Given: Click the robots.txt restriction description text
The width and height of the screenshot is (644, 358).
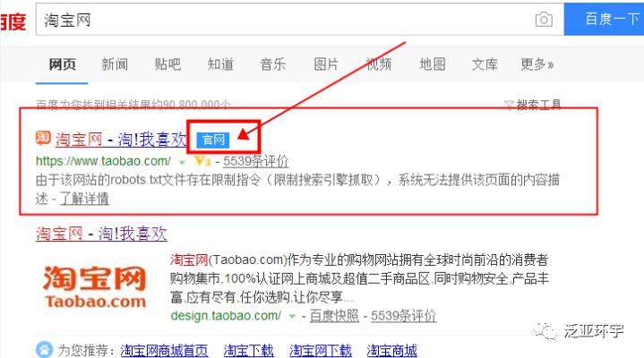Looking at the screenshot, I should [x=297, y=189].
